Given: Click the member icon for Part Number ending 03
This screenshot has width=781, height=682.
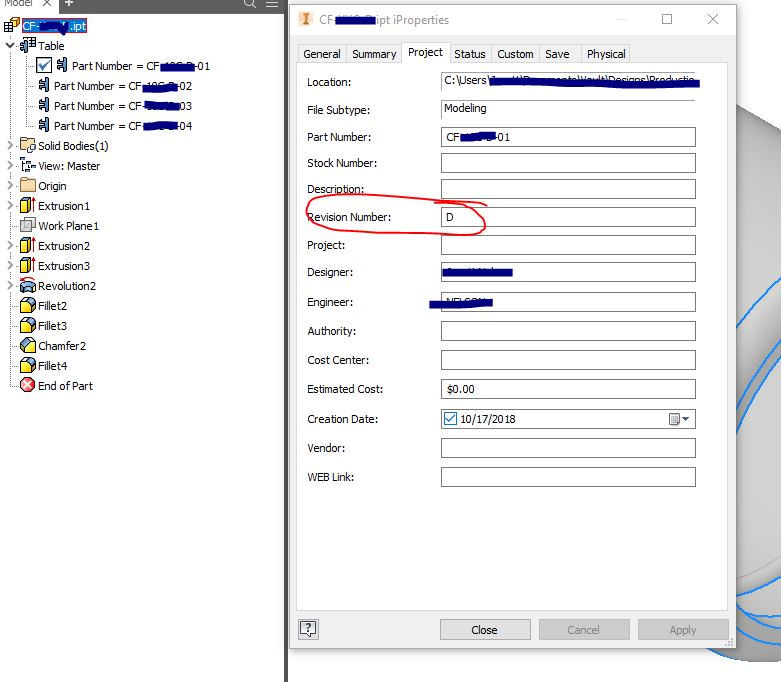Looking at the screenshot, I should click(x=44, y=105).
